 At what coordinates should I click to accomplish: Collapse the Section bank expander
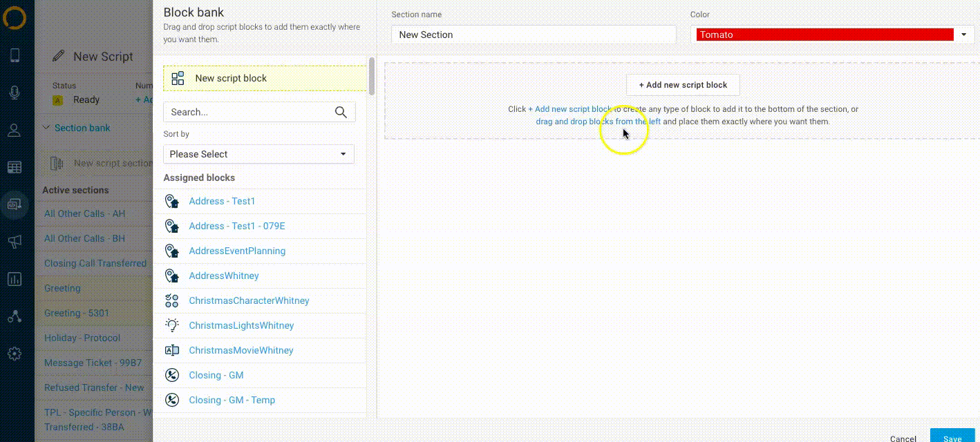46,128
